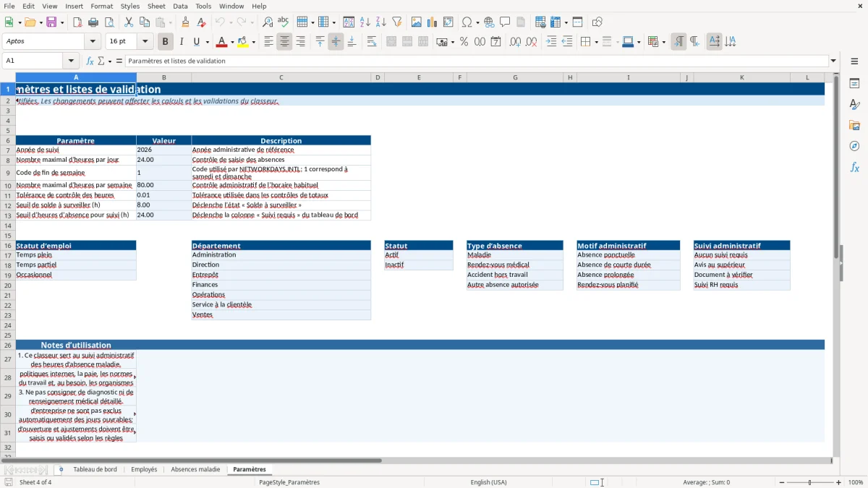The image size is (868, 488).
Task: Save the spreadsheet document
Action: point(51,22)
